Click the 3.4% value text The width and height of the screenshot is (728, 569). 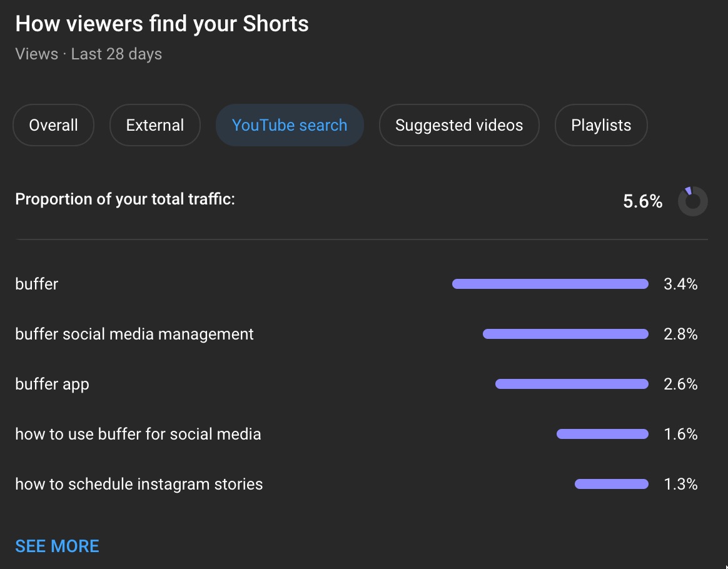coord(680,284)
